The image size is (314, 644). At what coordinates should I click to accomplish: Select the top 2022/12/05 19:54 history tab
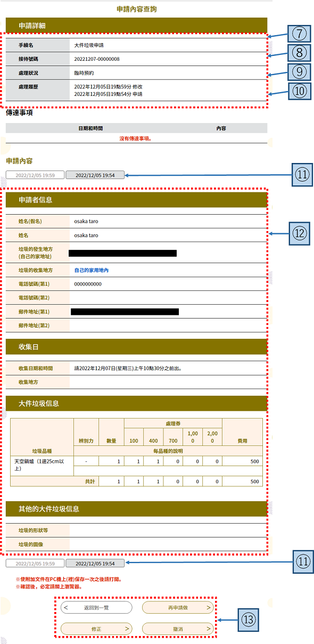[x=95, y=175]
